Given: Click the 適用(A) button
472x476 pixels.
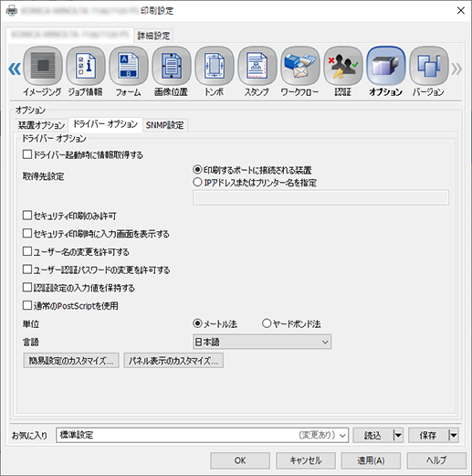Looking at the screenshot, I should click(371, 460).
